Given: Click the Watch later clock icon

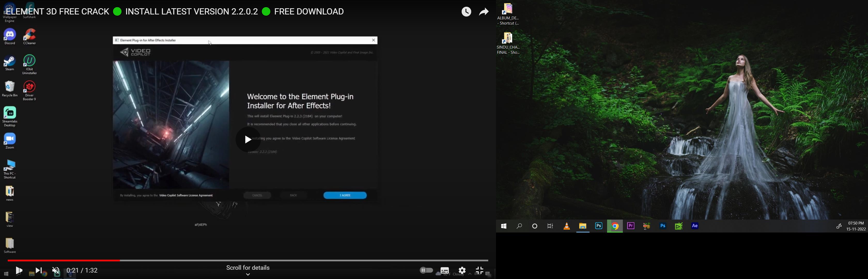Looking at the screenshot, I should pyautogui.click(x=466, y=12).
